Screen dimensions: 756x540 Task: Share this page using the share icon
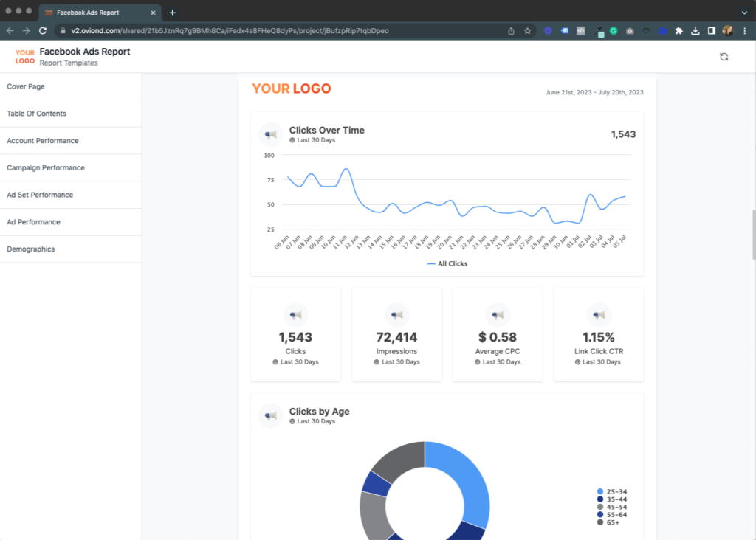pyautogui.click(x=511, y=31)
